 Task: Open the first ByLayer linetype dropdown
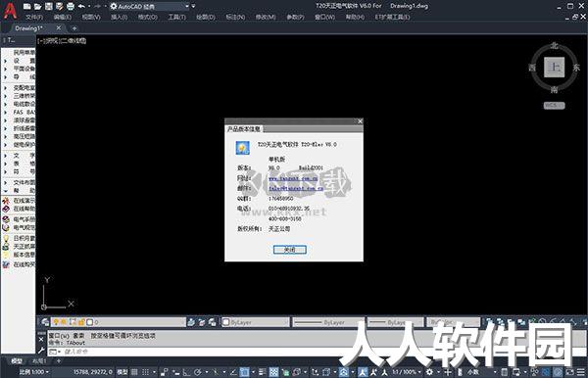(327, 322)
